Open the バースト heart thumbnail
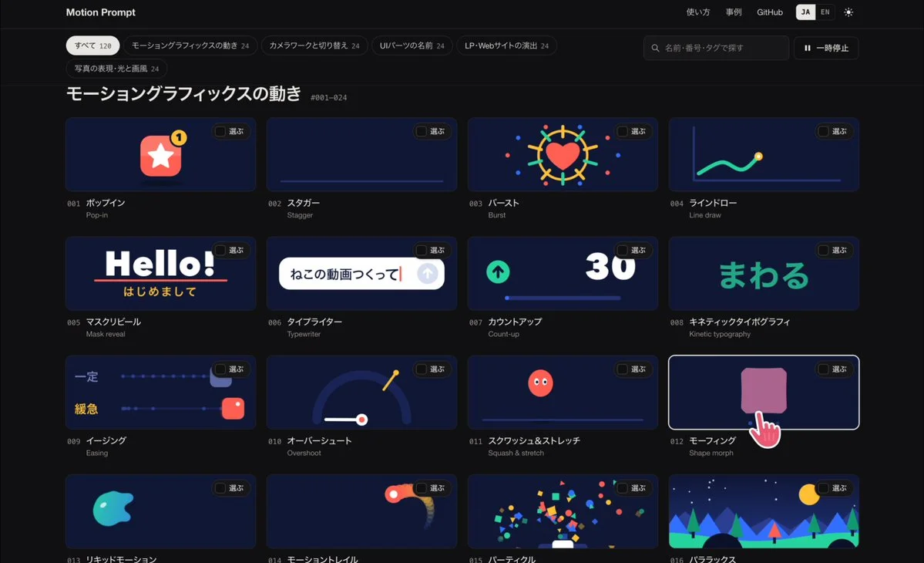Image resolution: width=924 pixels, height=563 pixels. coord(563,155)
